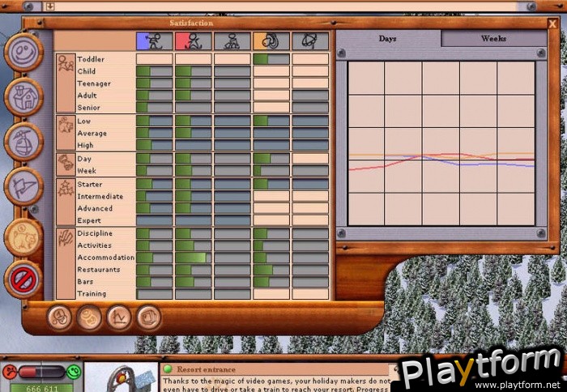
Task: Click the Satisfaction window title
Action: coord(191,23)
